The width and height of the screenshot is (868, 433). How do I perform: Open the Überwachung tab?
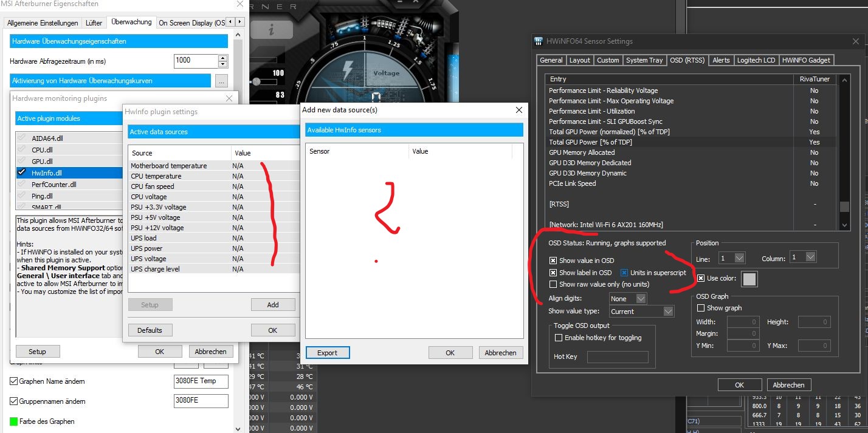pyautogui.click(x=131, y=22)
